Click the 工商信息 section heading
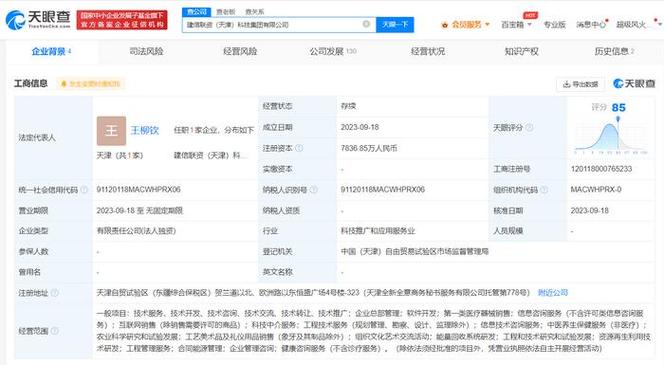 pyautogui.click(x=31, y=83)
